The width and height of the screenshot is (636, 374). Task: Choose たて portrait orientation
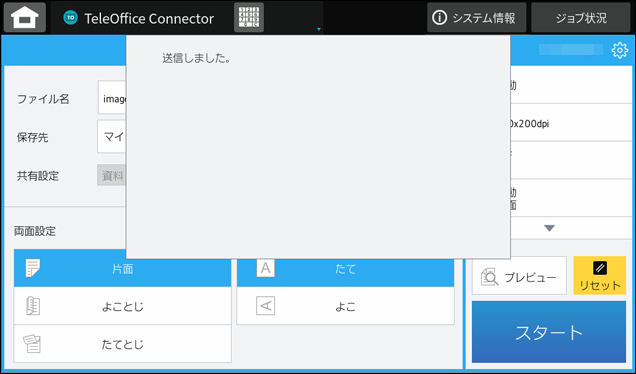click(345, 269)
